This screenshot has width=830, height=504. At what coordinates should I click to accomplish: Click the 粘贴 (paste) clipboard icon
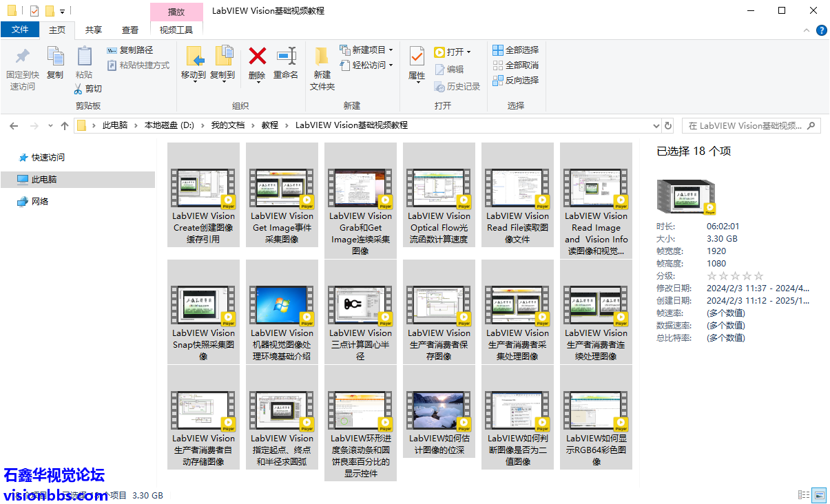[x=84, y=56]
